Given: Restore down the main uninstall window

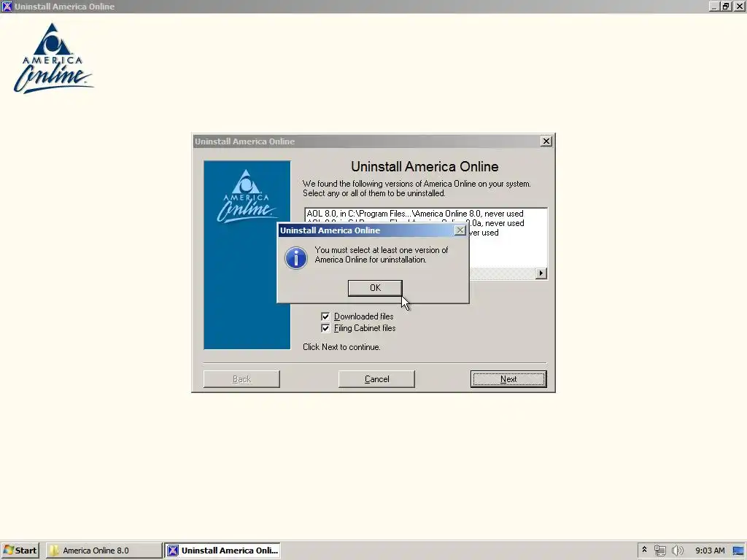Looking at the screenshot, I should pyautogui.click(x=725, y=6).
